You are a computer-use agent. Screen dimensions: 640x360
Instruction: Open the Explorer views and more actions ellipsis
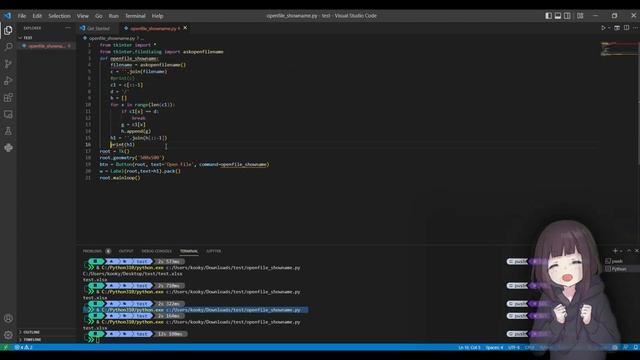point(68,28)
